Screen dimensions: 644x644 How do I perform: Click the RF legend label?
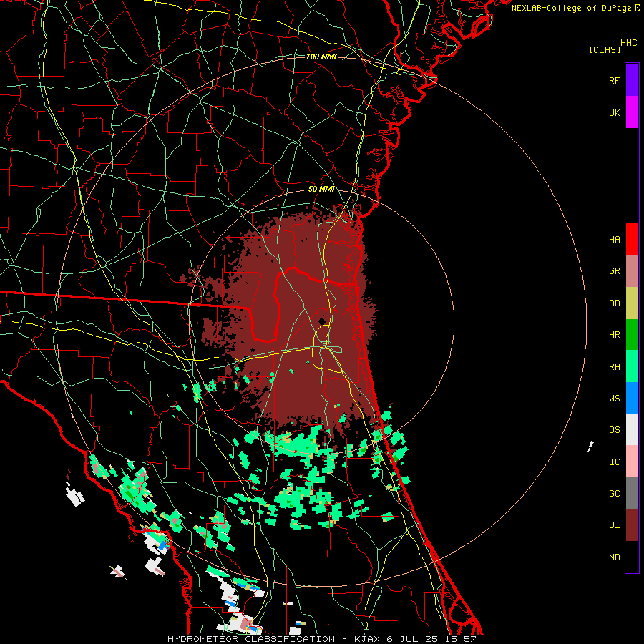pyautogui.click(x=614, y=80)
